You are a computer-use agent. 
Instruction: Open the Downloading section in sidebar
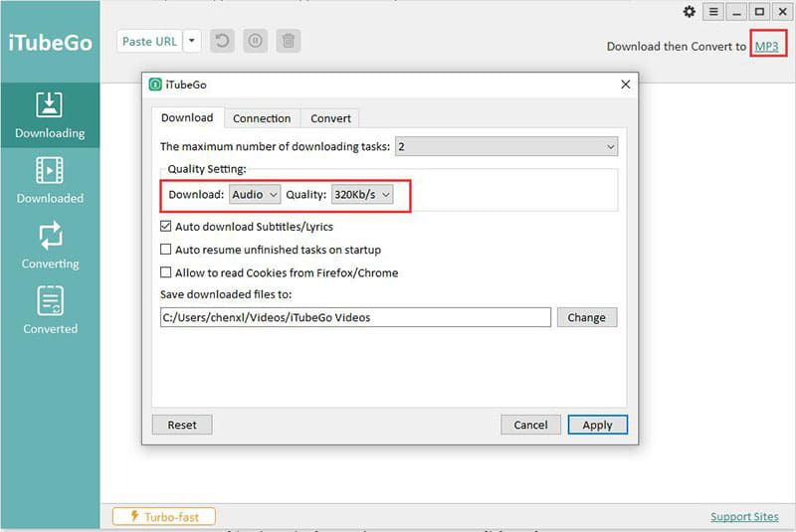tap(50, 115)
